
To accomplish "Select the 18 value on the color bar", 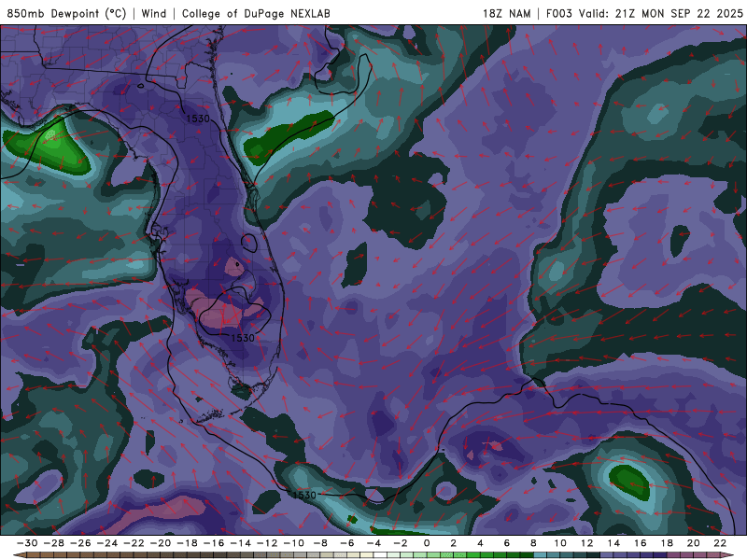I will 667,543.
